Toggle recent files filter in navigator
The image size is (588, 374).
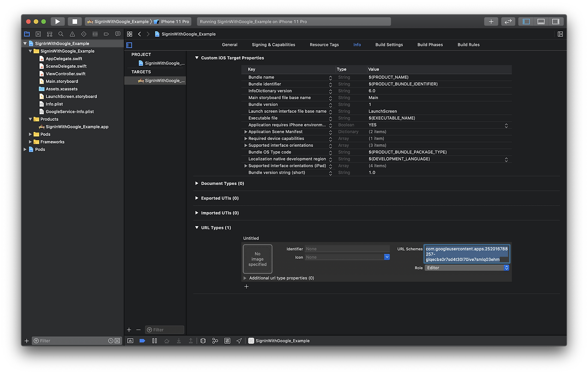111,341
